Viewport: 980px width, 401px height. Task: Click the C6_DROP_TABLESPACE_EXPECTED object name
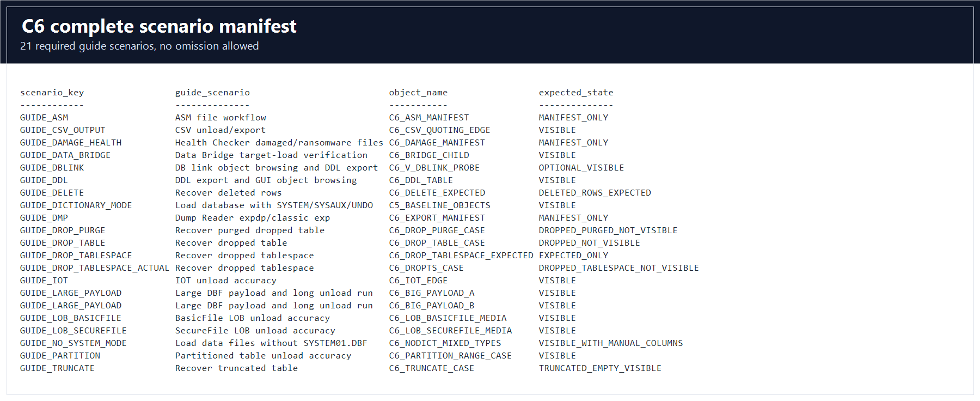click(461, 256)
